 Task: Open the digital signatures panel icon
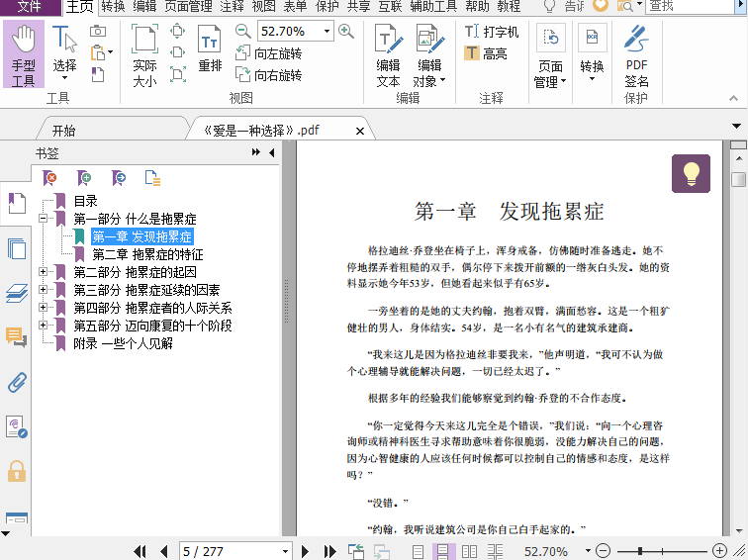17,426
